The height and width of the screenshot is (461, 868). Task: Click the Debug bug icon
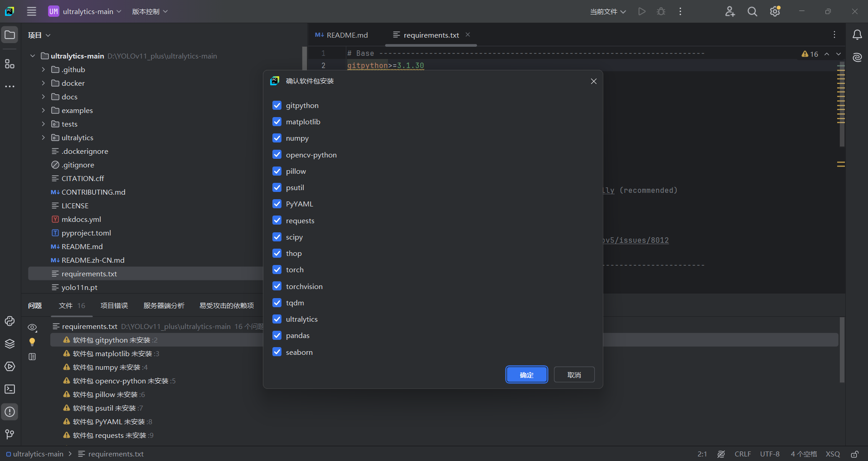661,11
